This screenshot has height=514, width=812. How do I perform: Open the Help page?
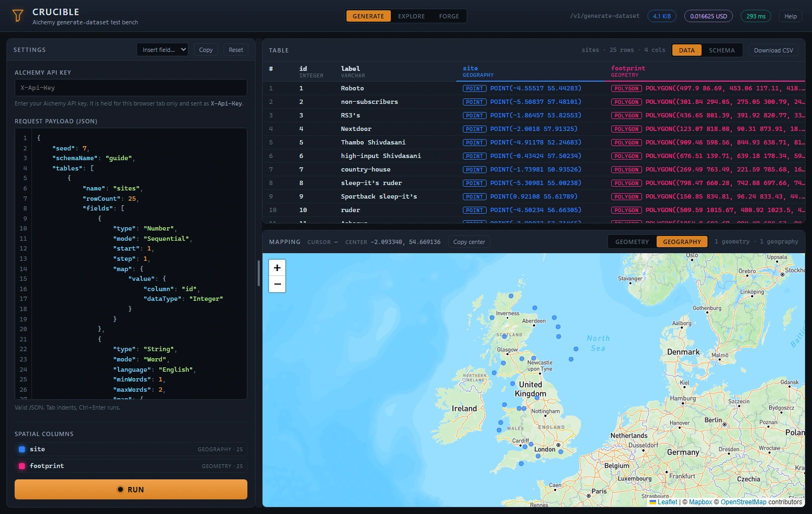(790, 16)
